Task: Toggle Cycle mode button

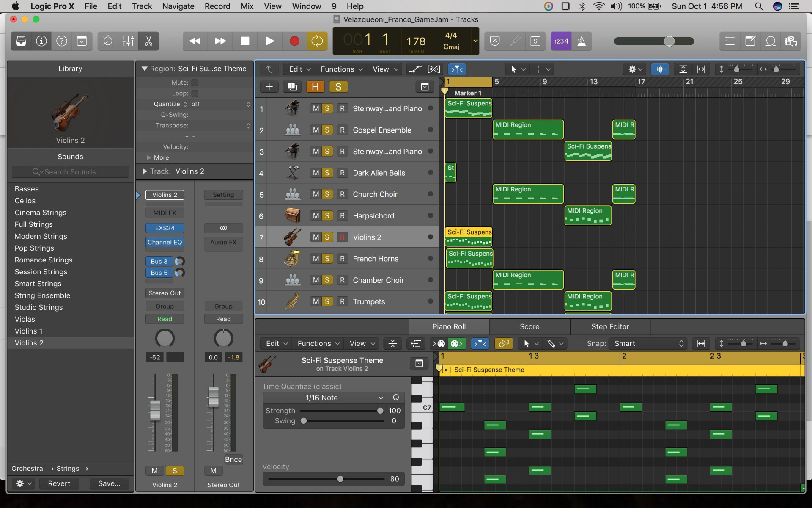Action: click(x=317, y=41)
